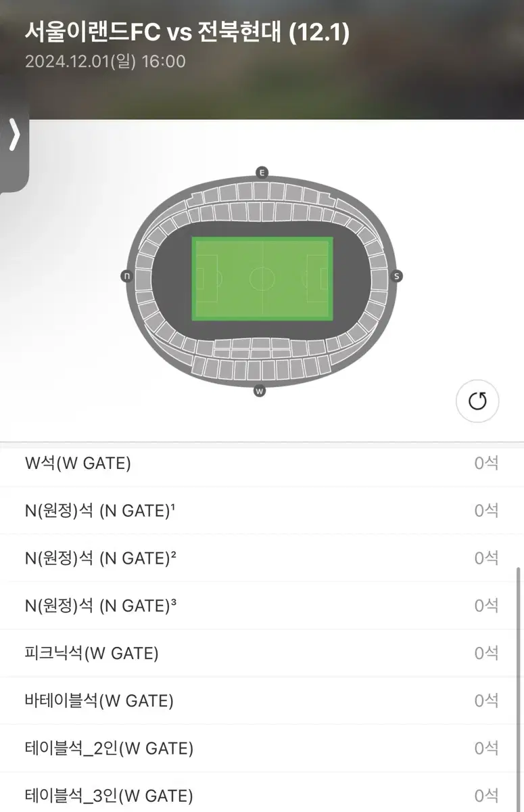Select 테이블석_3인(W GATE) seat option

pyautogui.click(x=262, y=793)
